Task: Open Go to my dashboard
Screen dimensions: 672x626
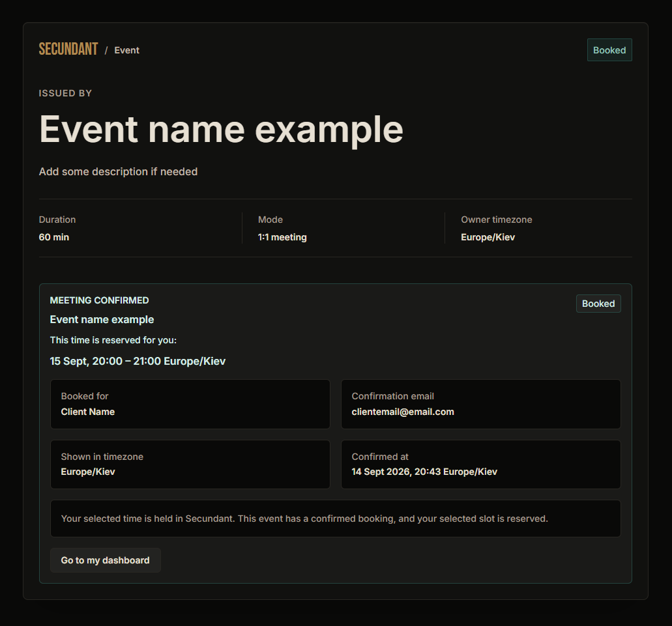Action: click(x=106, y=560)
